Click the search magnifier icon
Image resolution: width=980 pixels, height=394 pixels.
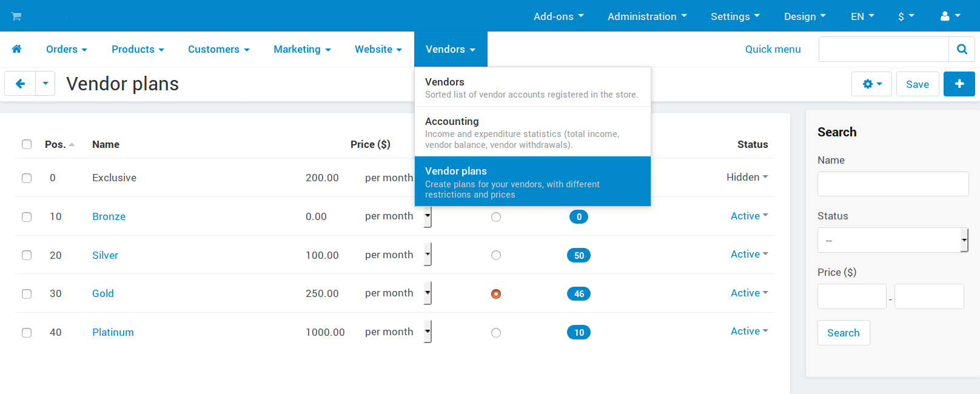(962, 49)
